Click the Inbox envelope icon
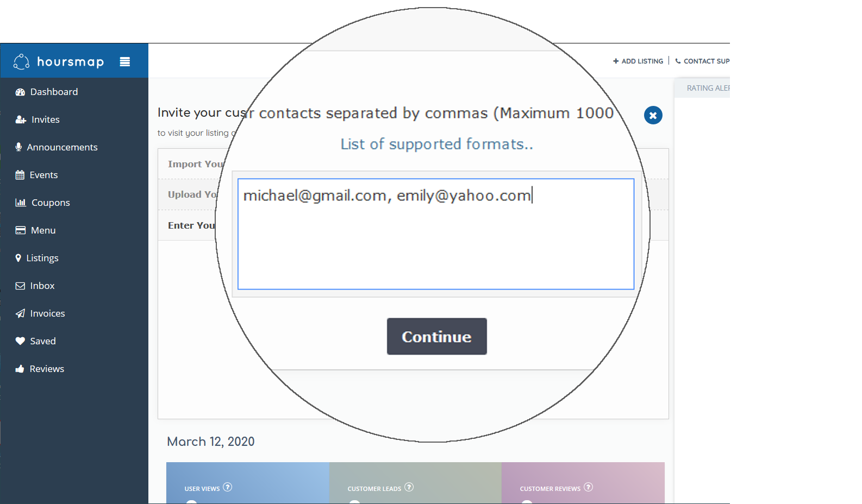This screenshot has height=504, width=862. (20, 286)
